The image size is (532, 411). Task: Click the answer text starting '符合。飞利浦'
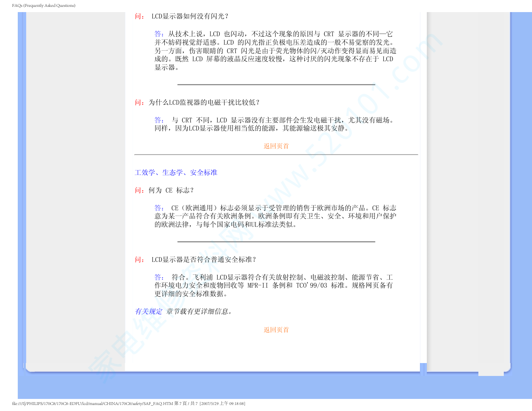click(x=274, y=285)
